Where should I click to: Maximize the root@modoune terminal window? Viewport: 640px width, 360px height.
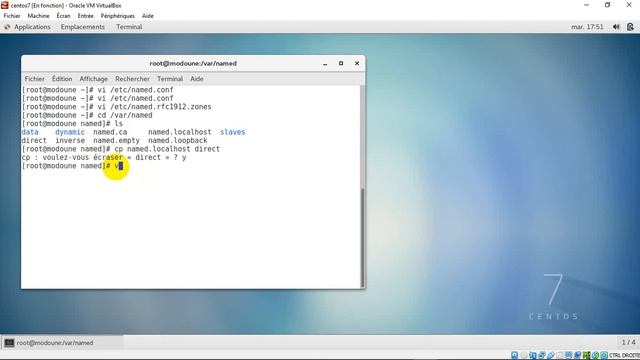(x=341, y=64)
